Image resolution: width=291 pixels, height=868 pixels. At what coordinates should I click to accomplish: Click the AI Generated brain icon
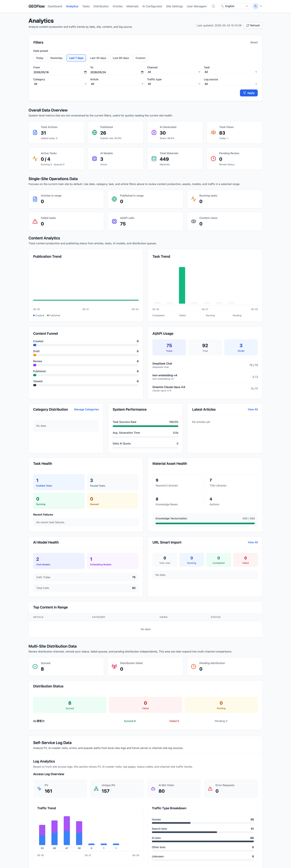pos(154,132)
